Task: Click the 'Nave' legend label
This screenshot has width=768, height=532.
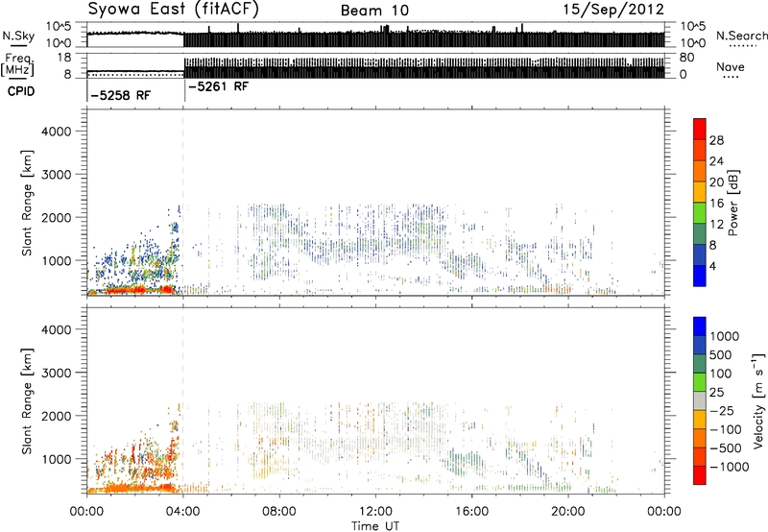Action: pyautogui.click(x=731, y=66)
